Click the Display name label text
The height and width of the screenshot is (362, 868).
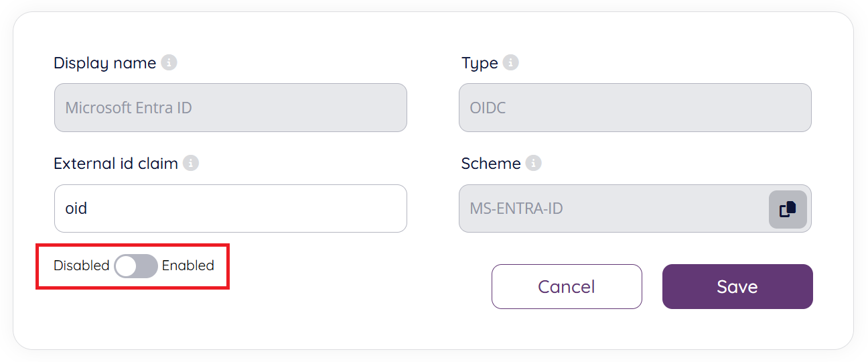point(104,63)
